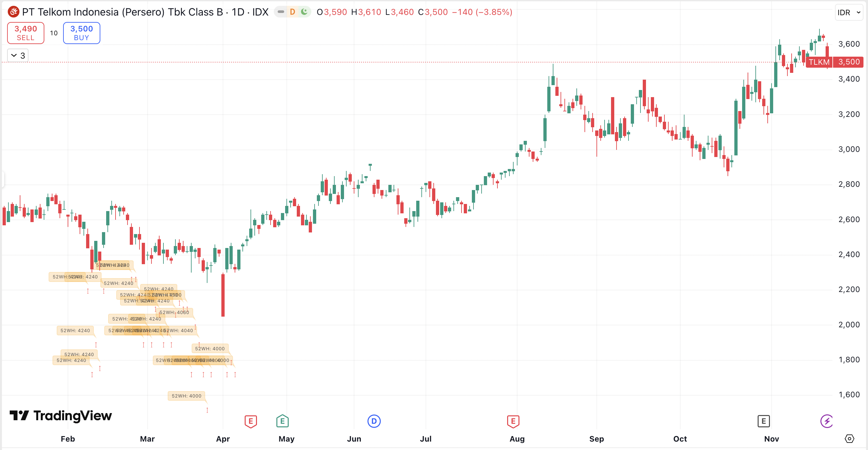Expand the collapsed 3 indicators legend

click(18, 56)
